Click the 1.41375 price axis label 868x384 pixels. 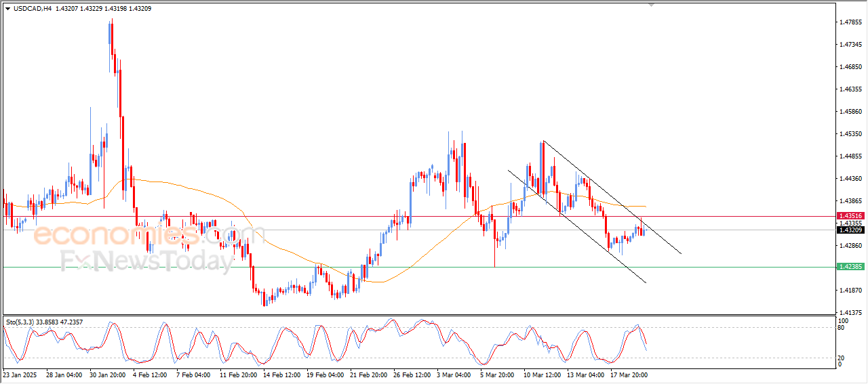coord(850,313)
